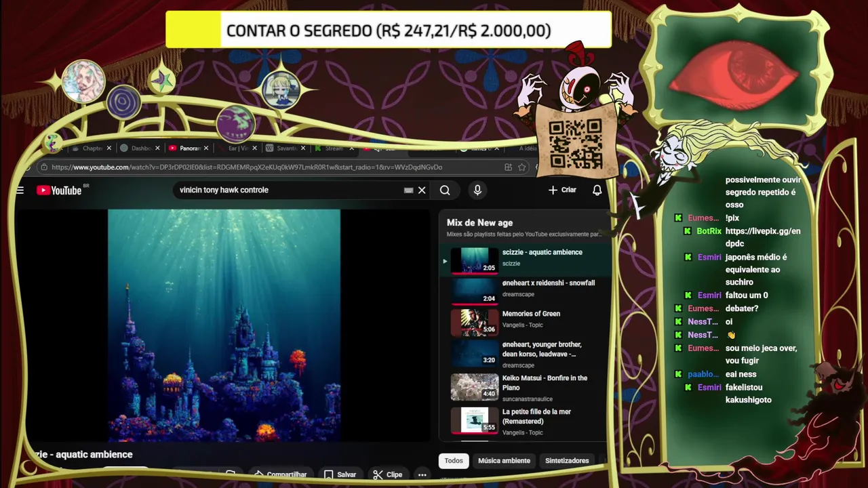Open thumbnail of 'øneheart x reidenshi - snowfall'
The height and width of the screenshot is (488, 868).
(474, 291)
